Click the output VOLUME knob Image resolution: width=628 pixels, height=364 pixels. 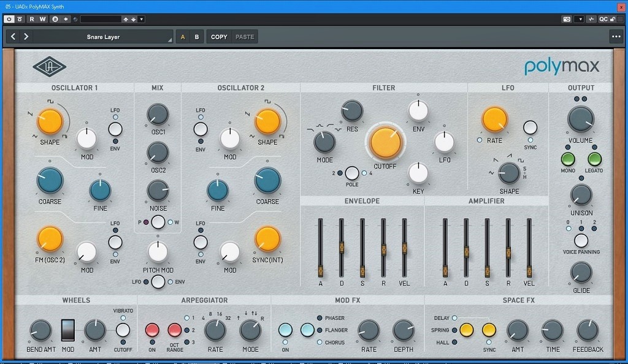581,119
